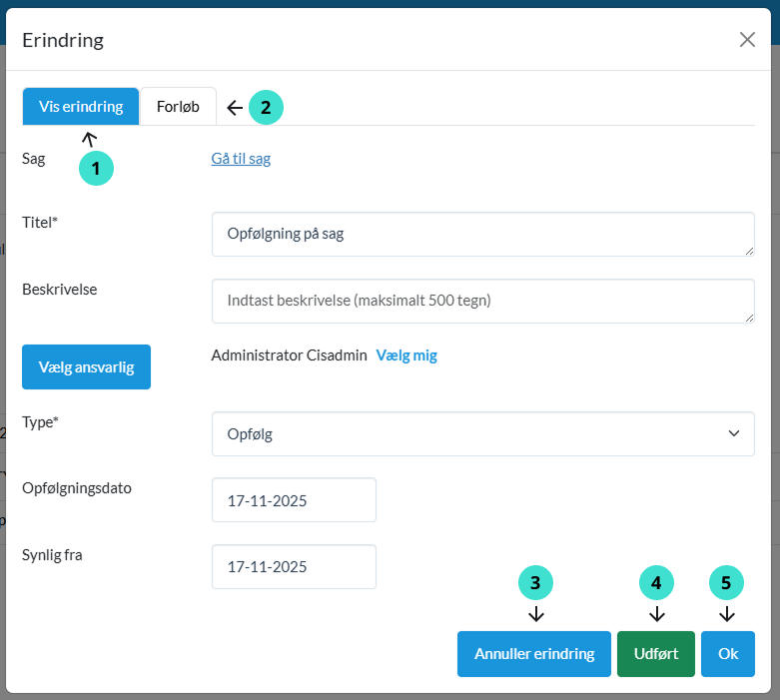The width and height of the screenshot is (780, 700).
Task: Close the Erindring dialog with the X
Action: pyautogui.click(x=747, y=40)
